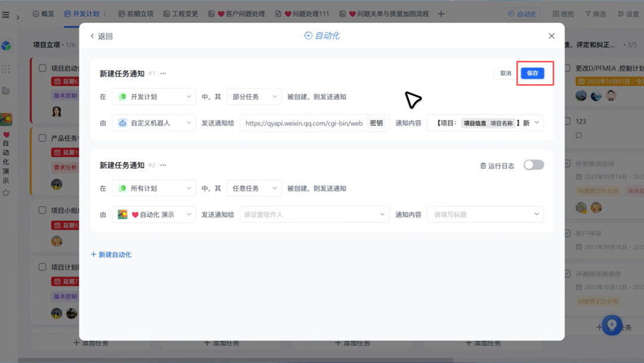
Task: Open the 部分任务 task scope dropdown
Action: pyautogui.click(x=254, y=97)
